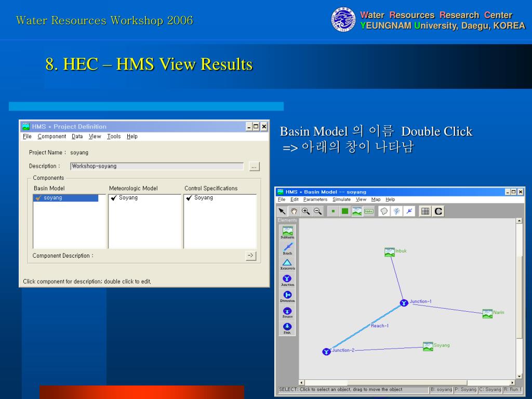Pick the Junction element from palette
Image resolution: width=532 pixels, height=399 pixels.
click(287, 280)
